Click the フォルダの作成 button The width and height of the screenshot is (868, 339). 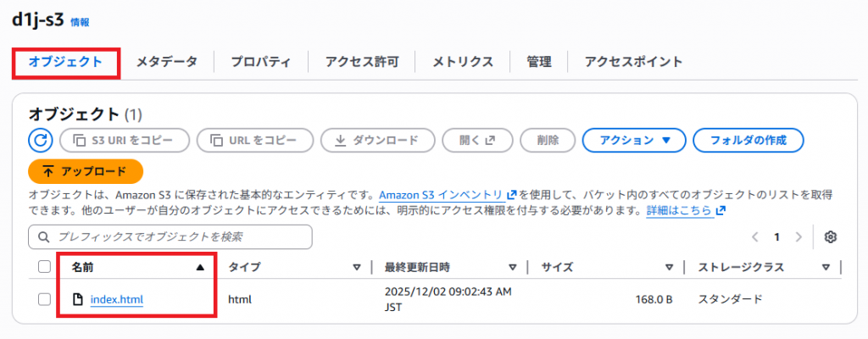click(x=748, y=140)
